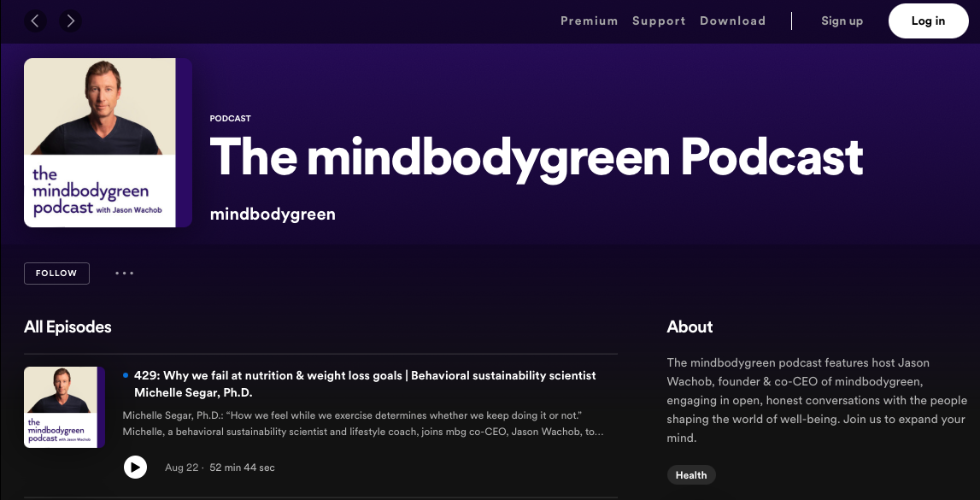Play episode 429

(135, 467)
